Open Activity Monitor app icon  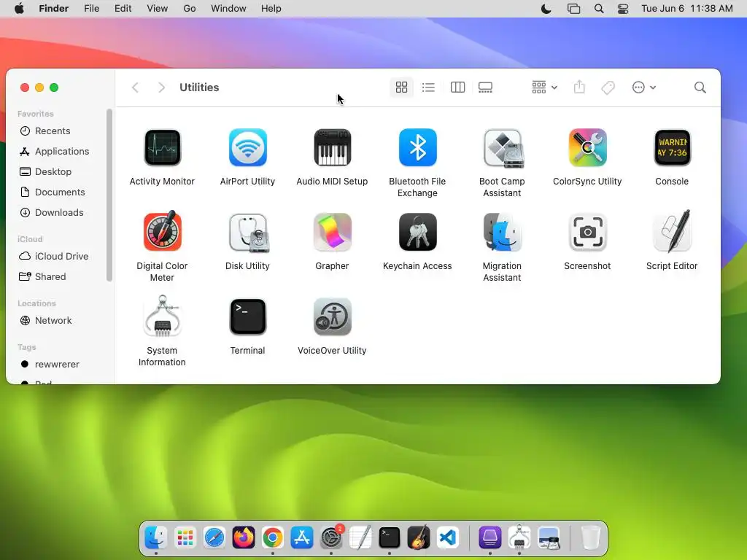[162, 147]
